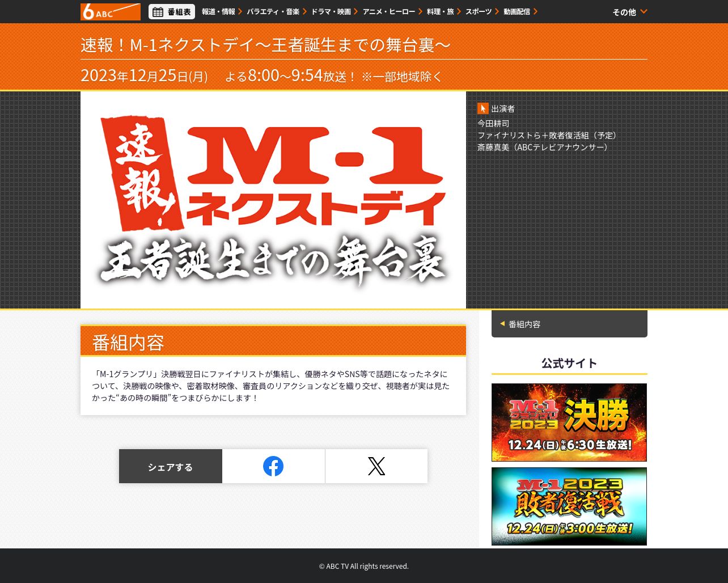Click the chevron after バラエティ・音楽
This screenshot has height=583, width=728.
click(304, 11)
